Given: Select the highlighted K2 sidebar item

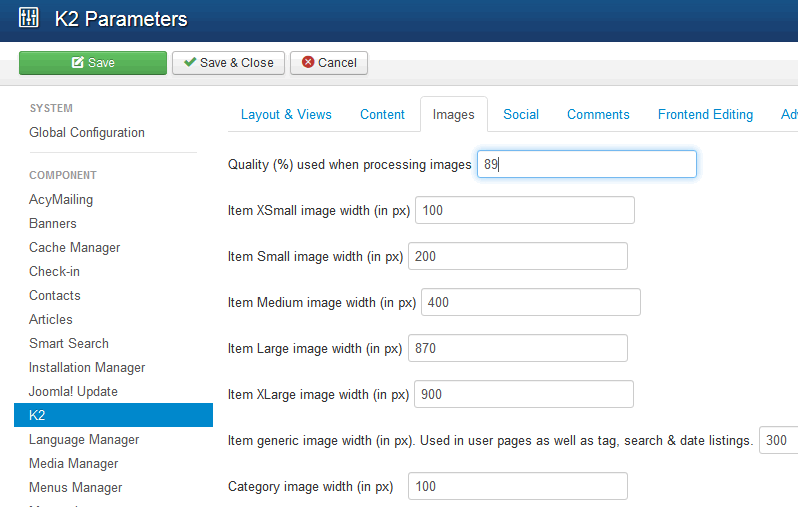Looking at the screenshot, I should click(113, 415).
